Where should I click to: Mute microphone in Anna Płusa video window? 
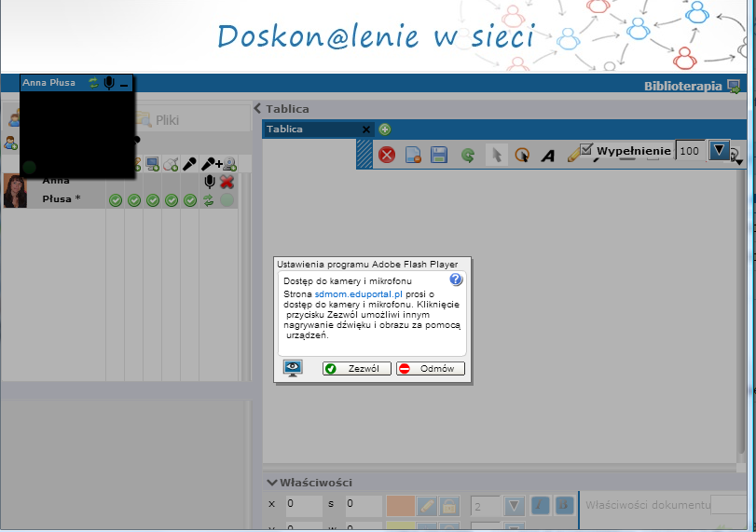click(109, 83)
